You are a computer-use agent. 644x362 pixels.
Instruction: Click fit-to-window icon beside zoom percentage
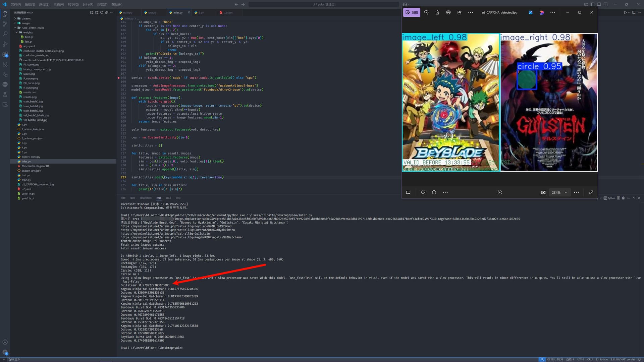click(x=543, y=192)
